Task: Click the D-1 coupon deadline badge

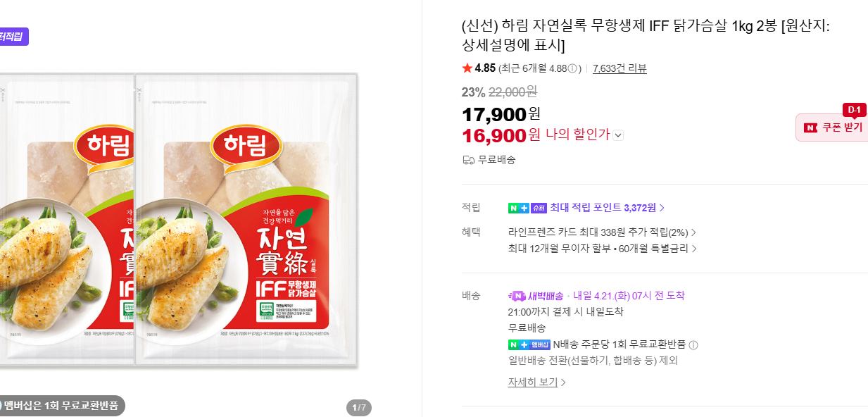Action: 854,110
